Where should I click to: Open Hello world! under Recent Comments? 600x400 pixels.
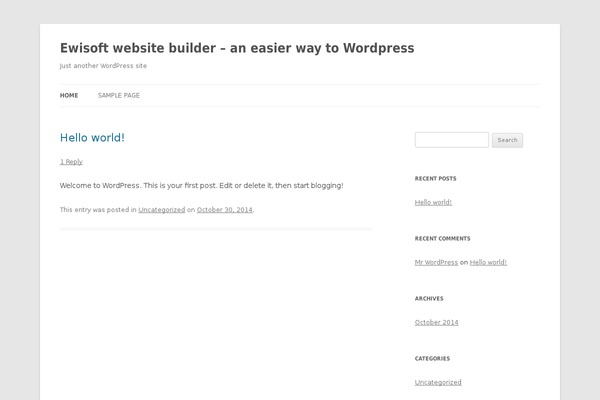coord(488,263)
